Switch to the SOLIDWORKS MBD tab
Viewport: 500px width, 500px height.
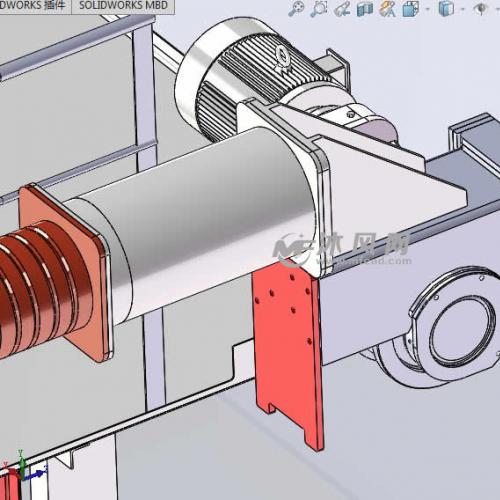[123, 6]
